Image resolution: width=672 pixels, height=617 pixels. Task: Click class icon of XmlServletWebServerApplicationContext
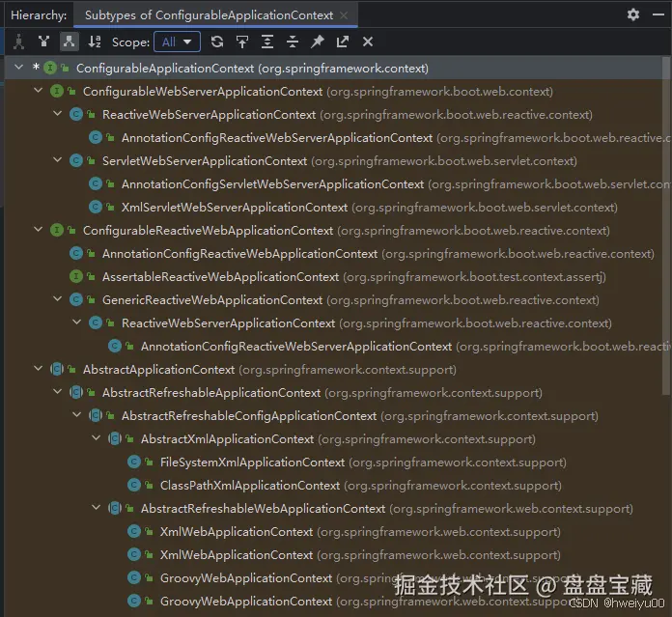96,207
